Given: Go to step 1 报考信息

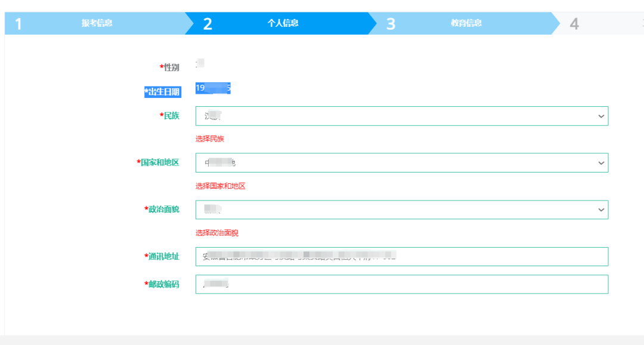Looking at the screenshot, I should [x=97, y=23].
